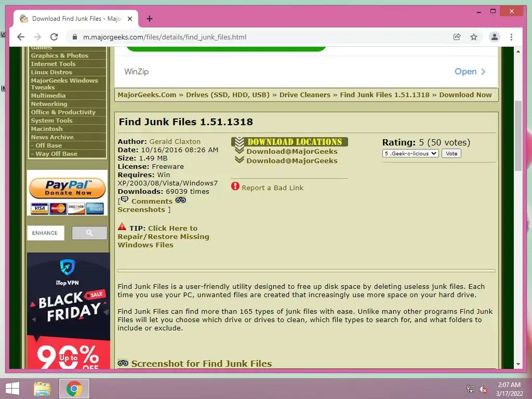
Task: Open the Screenshots link
Action: [x=141, y=210]
